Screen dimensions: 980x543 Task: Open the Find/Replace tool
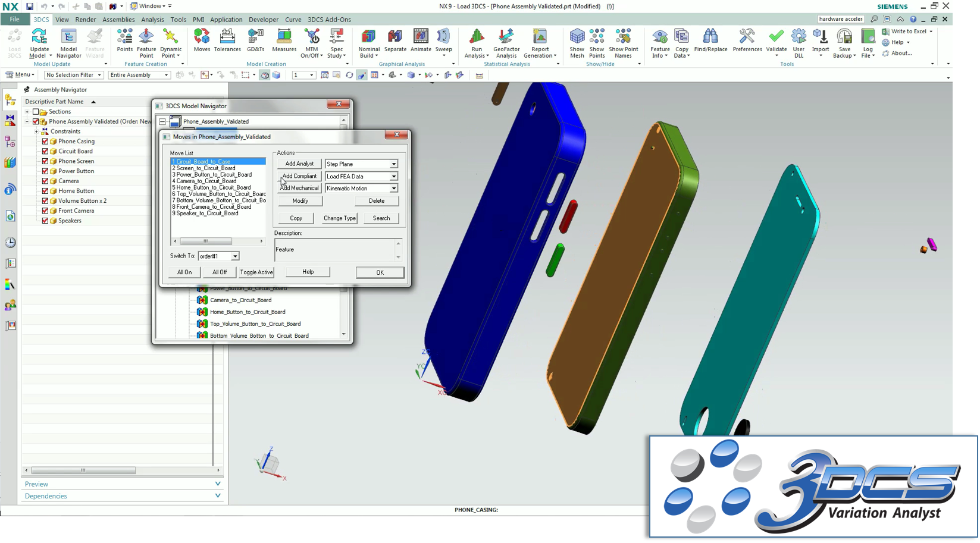[x=710, y=40]
